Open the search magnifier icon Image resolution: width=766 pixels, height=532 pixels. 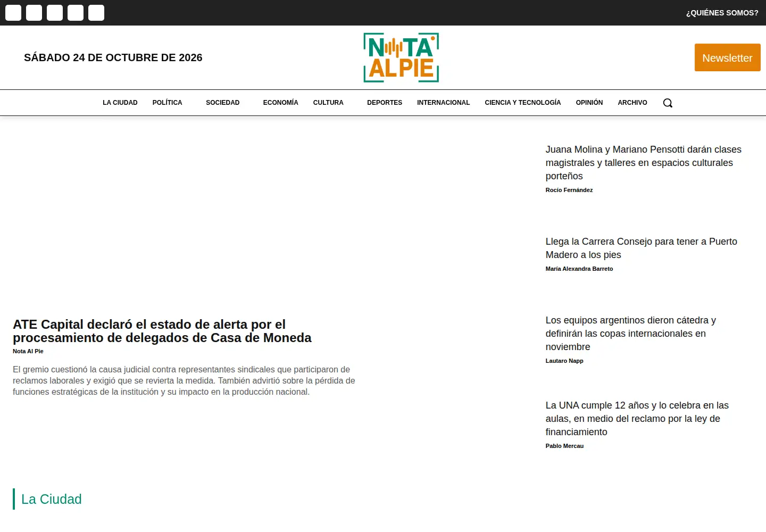668,103
